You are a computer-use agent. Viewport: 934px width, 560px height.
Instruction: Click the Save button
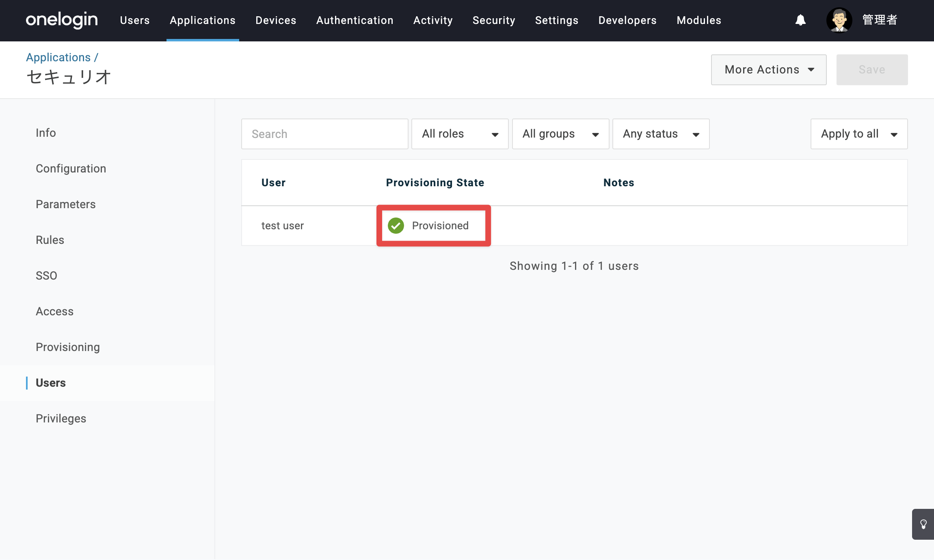point(872,70)
